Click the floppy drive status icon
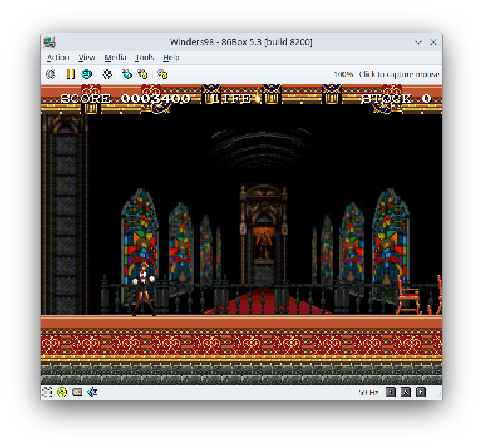The image size is (483, 448). [47, 392]
